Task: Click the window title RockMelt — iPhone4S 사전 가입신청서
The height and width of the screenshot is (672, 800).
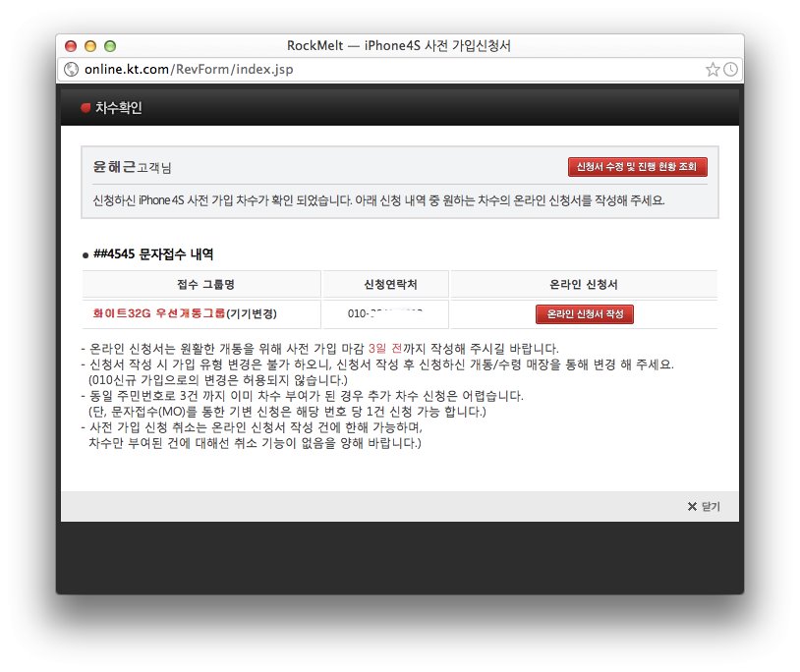Action: pyautogui.click(x=398, y=45)
